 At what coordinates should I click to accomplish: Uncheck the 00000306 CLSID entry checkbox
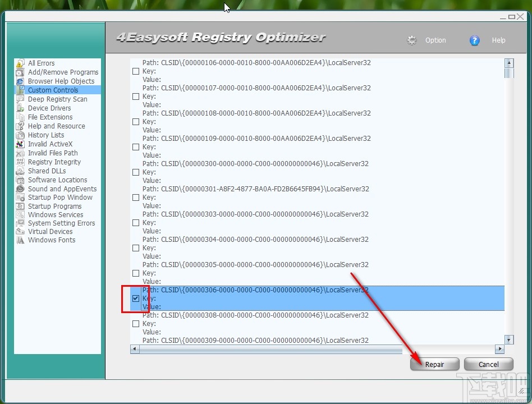coord(136,299)
